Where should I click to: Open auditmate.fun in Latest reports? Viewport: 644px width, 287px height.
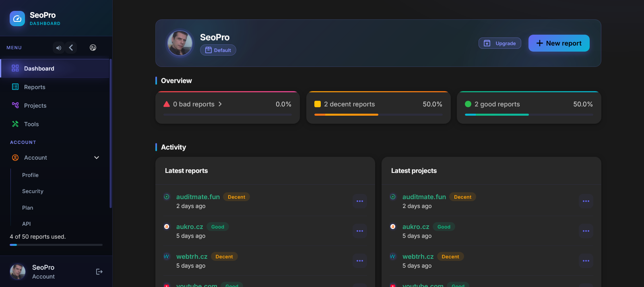pyautogui.click(x=198, y=197)
